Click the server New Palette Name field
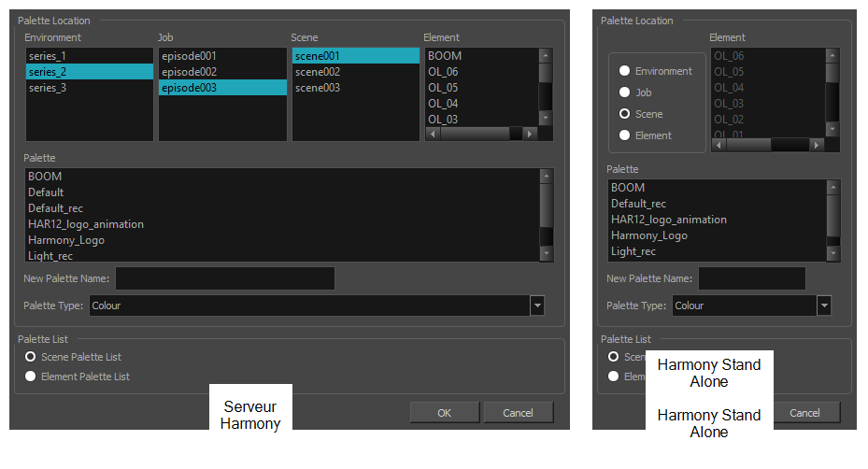The height and width of the screenshot is (469, 868). (225, 278)
